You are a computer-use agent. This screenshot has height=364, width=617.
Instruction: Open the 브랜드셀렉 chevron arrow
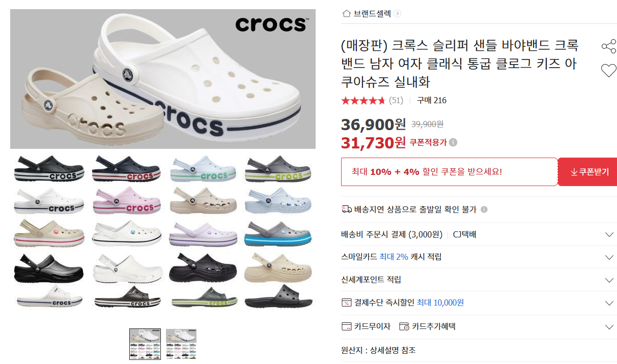tap(398, 14)
